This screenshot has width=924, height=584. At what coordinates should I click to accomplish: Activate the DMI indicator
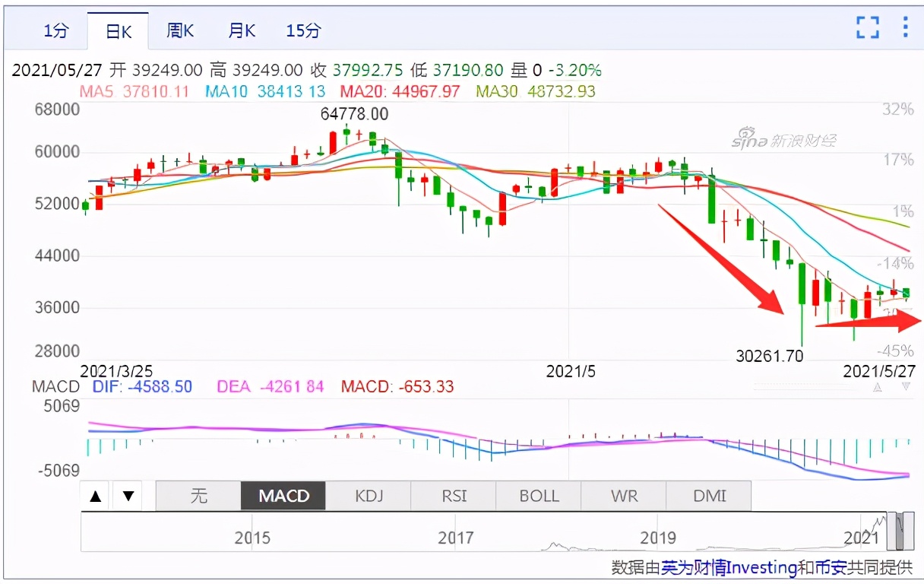pyautogui.click(x=709, y=497)
